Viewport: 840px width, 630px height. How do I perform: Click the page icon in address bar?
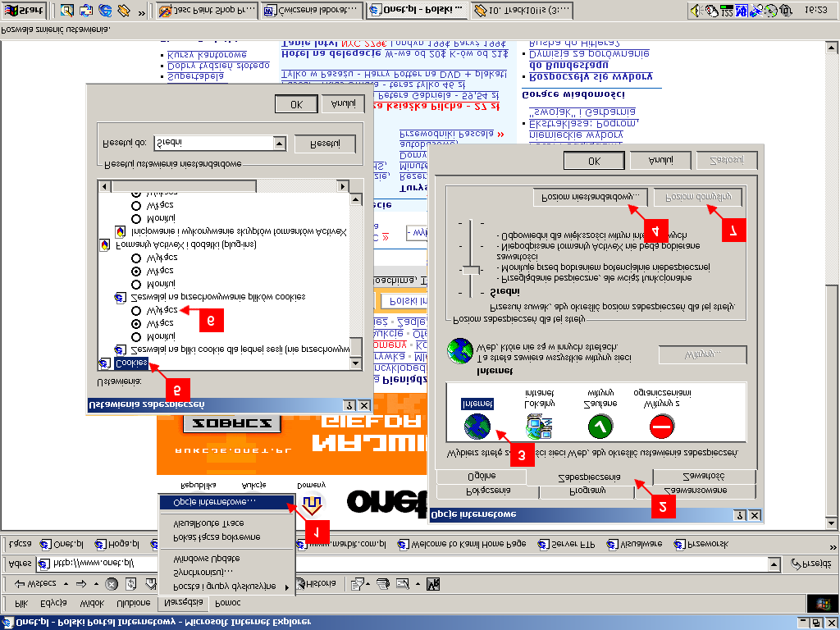tap(44, 564)
